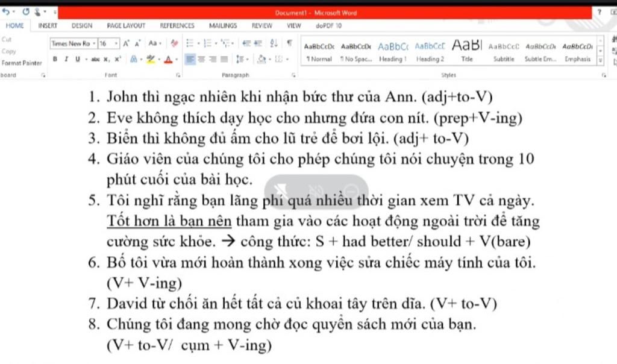Toggle Align Left paragraph alignment
Screen dimensions: 617x364
point(190,60)
